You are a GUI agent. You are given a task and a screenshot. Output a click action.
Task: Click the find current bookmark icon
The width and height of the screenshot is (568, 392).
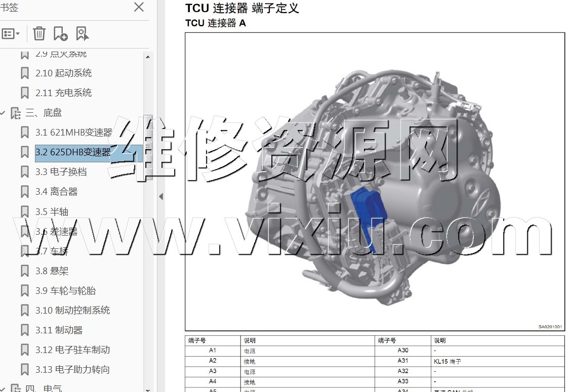(82, 34)
